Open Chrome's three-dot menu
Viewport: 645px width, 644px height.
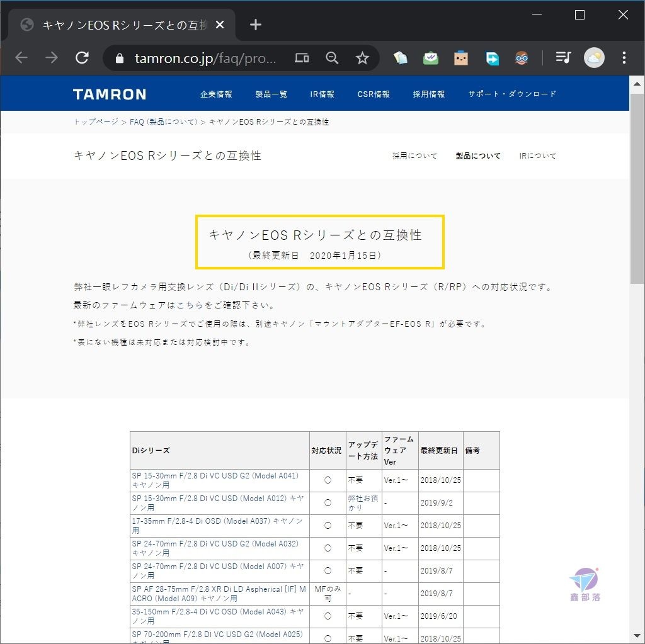point(624,58)
